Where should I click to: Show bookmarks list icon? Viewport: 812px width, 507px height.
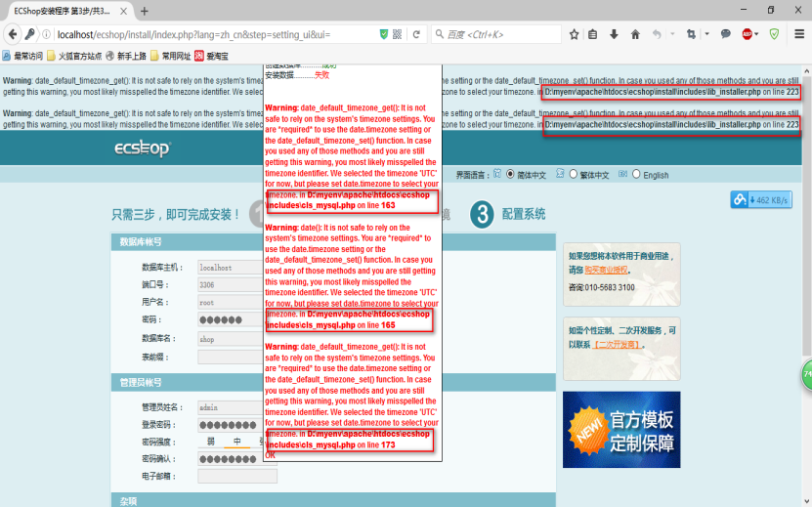click(x=593, y=34)
